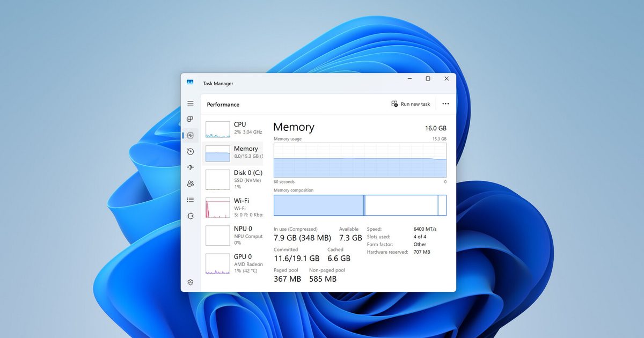Open the Details page icon
The width and height of the screenshot is (644, 338).
pos(190,200)
